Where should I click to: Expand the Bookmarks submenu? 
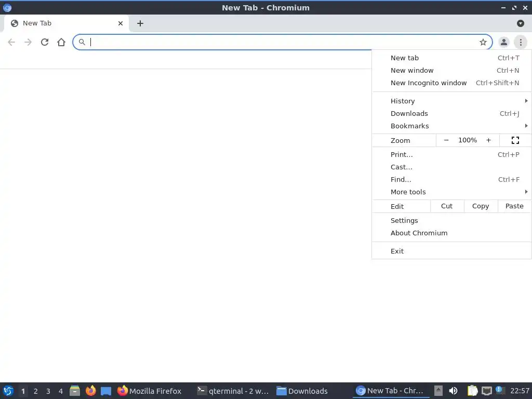click(451, 126)
